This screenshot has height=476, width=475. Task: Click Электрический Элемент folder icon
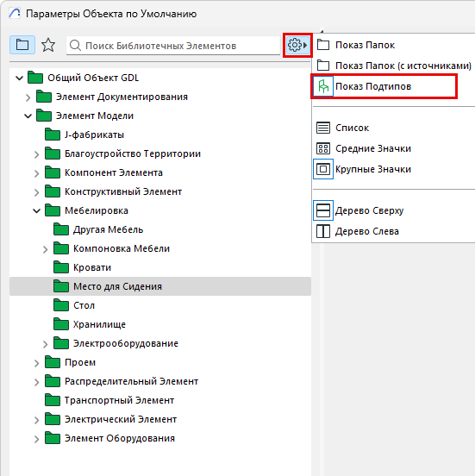(x=53, y=419)
